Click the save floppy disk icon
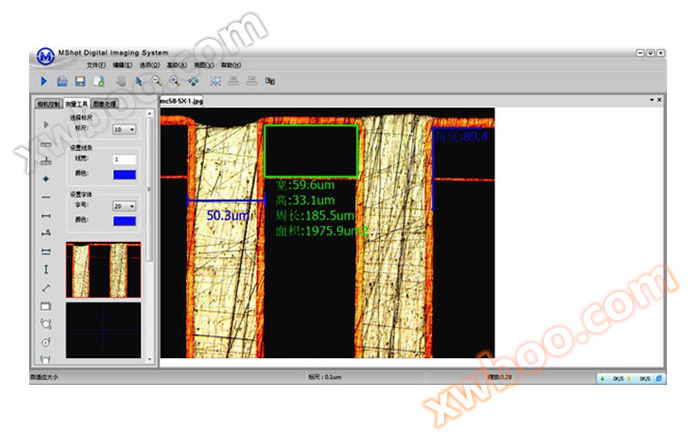This screenshot has height=440, width=690. [80, 81]
